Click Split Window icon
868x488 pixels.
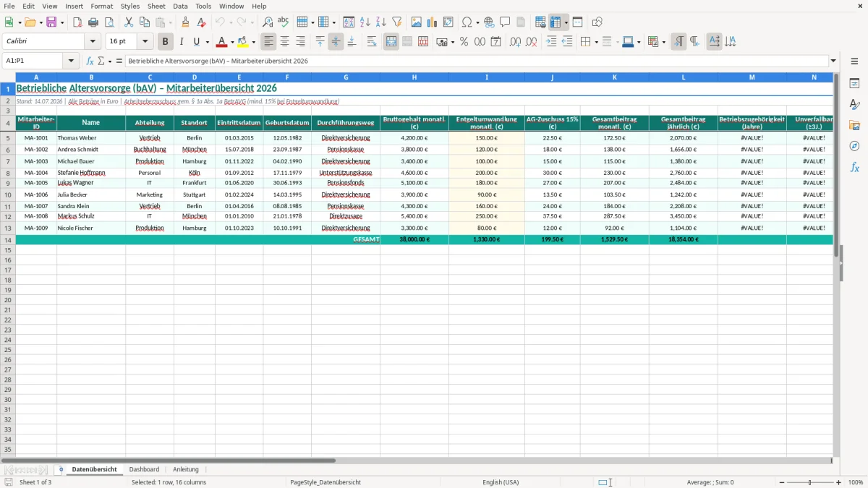coord(577,22)
